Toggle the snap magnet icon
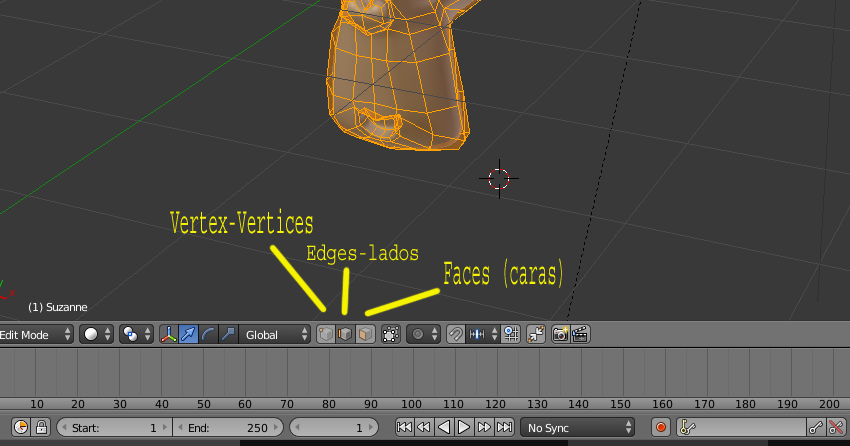Image resolution: width=850 pixels, height=446 pixels. [x=455, y=334]
